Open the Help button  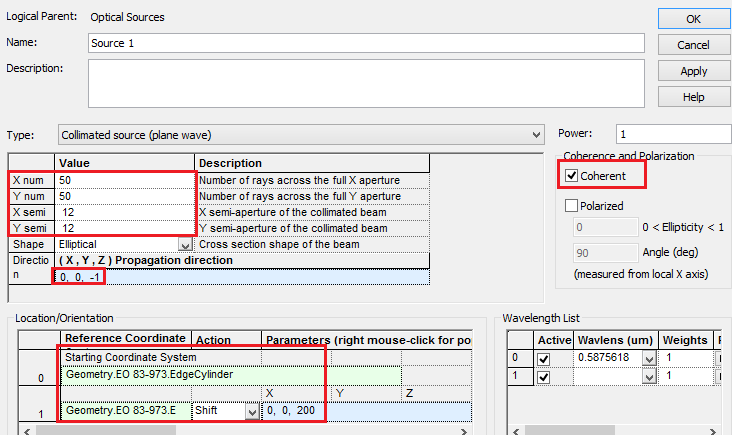coord(694,97)
